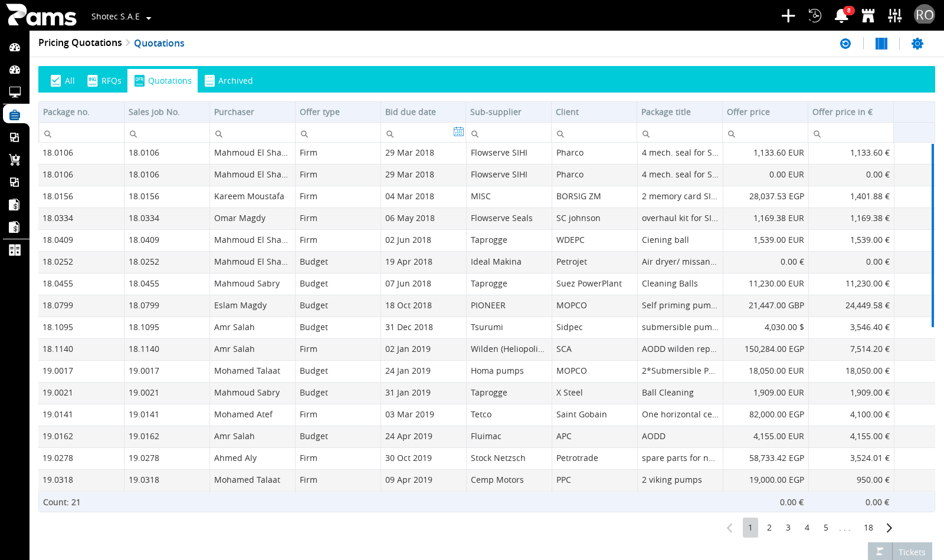Select the Ahmed Aly purchaser cell

pos(253,458)
